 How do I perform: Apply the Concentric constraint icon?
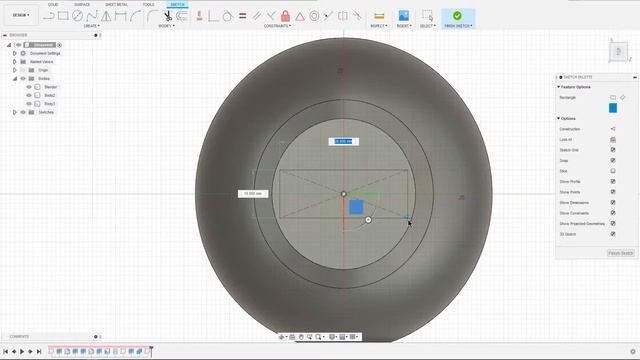click(x=314, y=16)
